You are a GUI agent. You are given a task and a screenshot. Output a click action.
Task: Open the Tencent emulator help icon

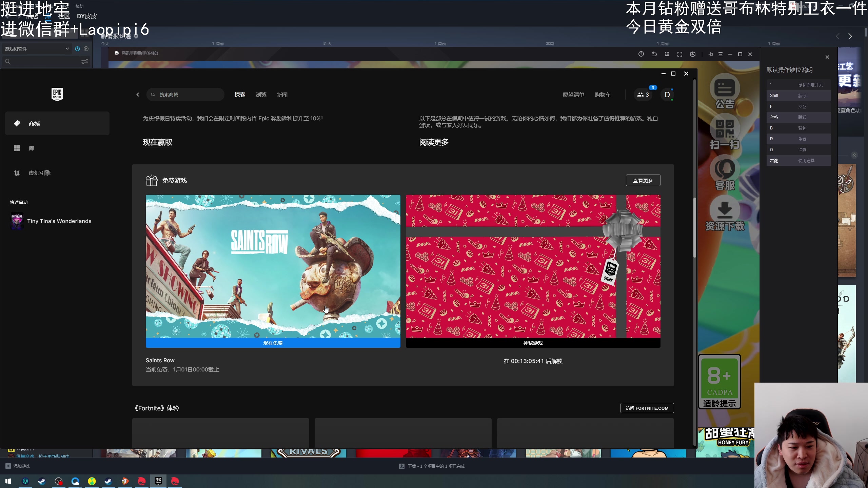(x=641, y=54)
